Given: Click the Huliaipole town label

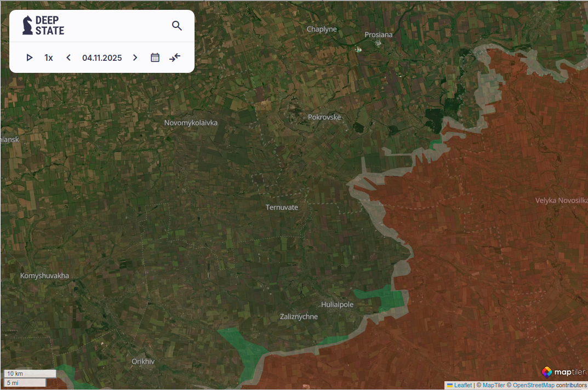Looking at the screenshot, I should tap(337, 305).
